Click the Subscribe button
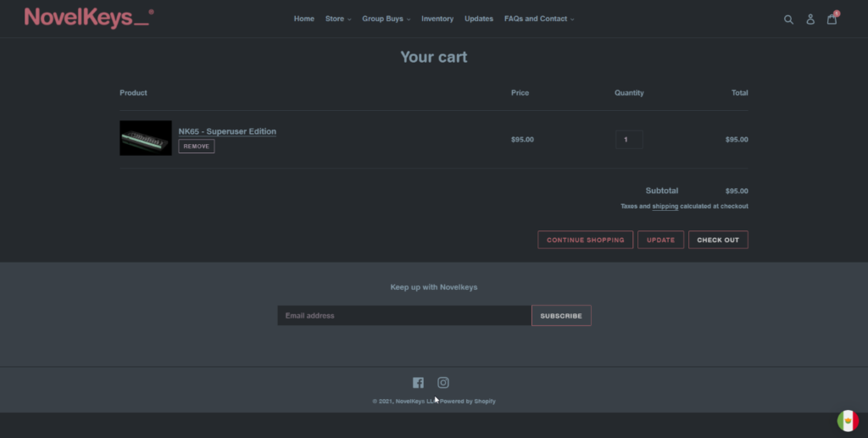This screenshot has width=868, height=438. (561, 316)
